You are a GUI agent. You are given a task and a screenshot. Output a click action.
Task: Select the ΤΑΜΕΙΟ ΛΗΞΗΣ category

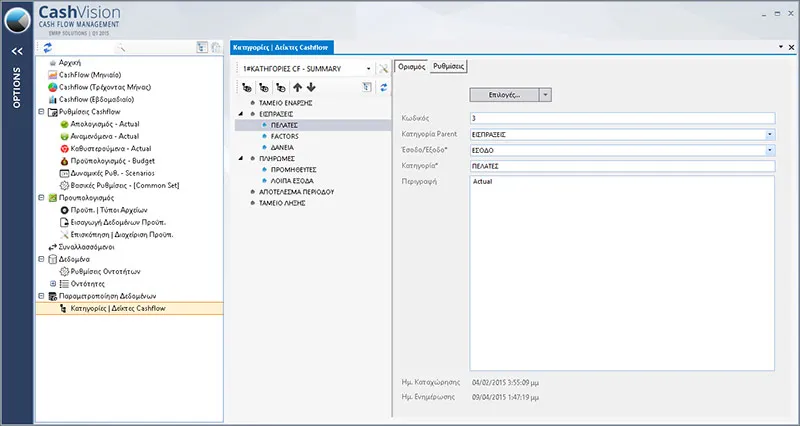[x=282, y=203]
